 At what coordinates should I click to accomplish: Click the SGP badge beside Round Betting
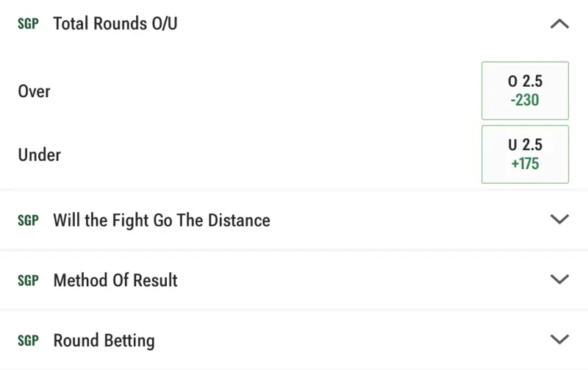point(28,341)
